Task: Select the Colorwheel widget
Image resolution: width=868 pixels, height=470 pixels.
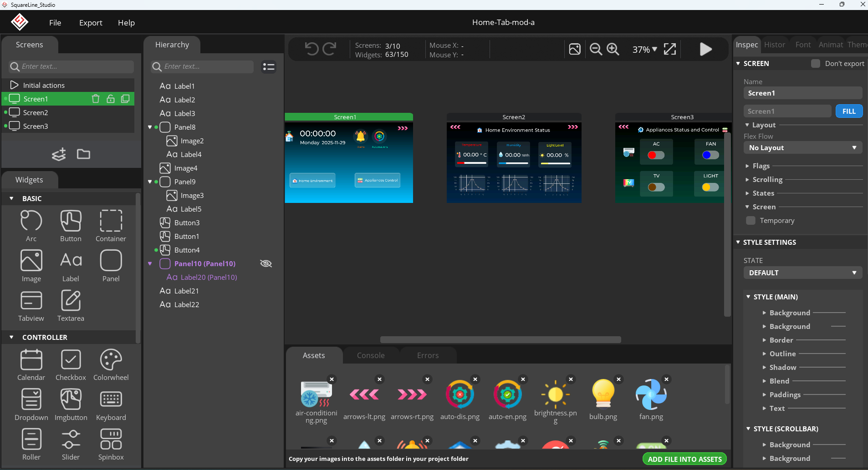Action: point(111,365)
